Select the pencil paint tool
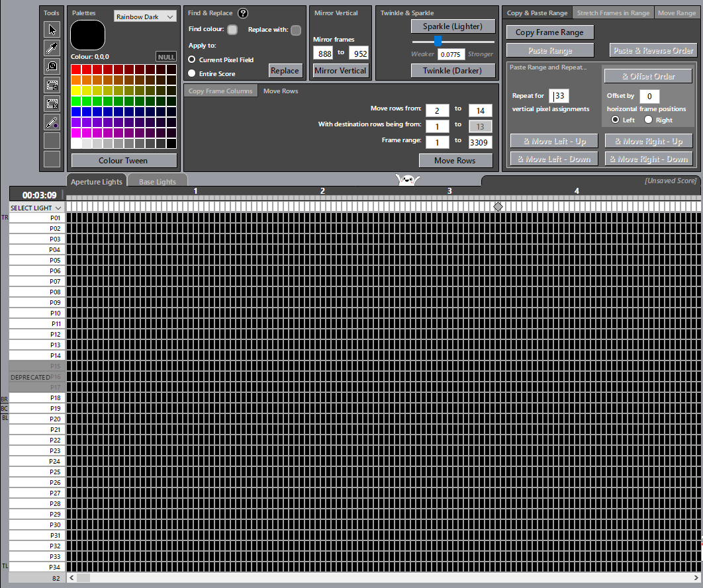Screen dimensions: 703x588 (x=52, y=122)
